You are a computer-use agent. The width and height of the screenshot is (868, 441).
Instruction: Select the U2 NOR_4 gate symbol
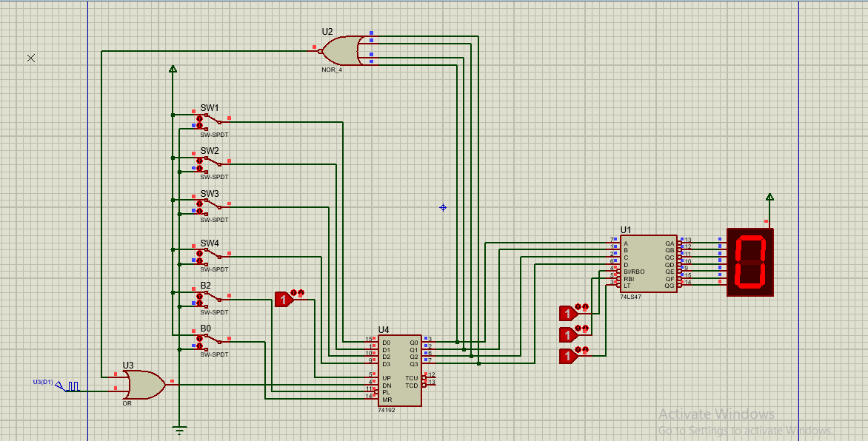[x=342, y=52]
